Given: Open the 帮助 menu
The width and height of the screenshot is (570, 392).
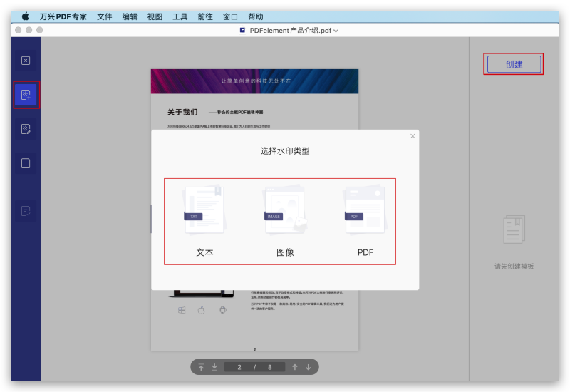Looking at the screenshot, I should tap(255, 16).
